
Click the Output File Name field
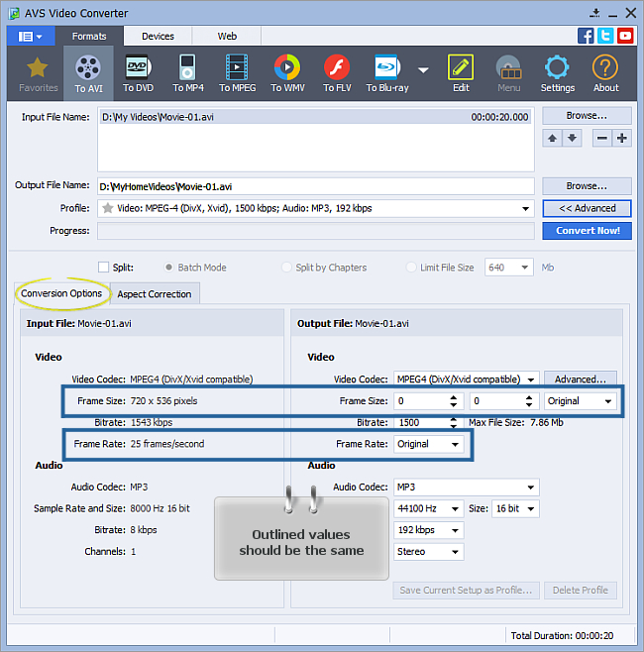coord(316,186)
